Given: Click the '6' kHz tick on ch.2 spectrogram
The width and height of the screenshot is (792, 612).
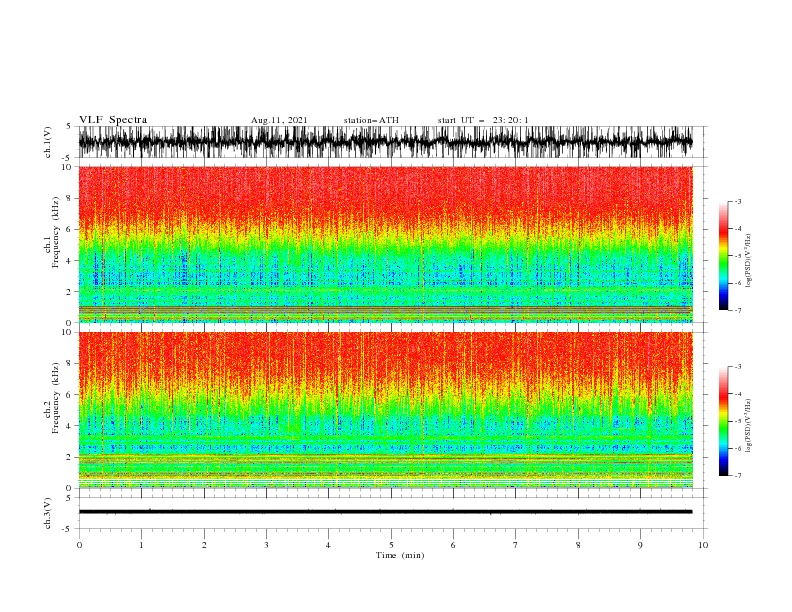Looking at the screenshot, I should point(69,394).
